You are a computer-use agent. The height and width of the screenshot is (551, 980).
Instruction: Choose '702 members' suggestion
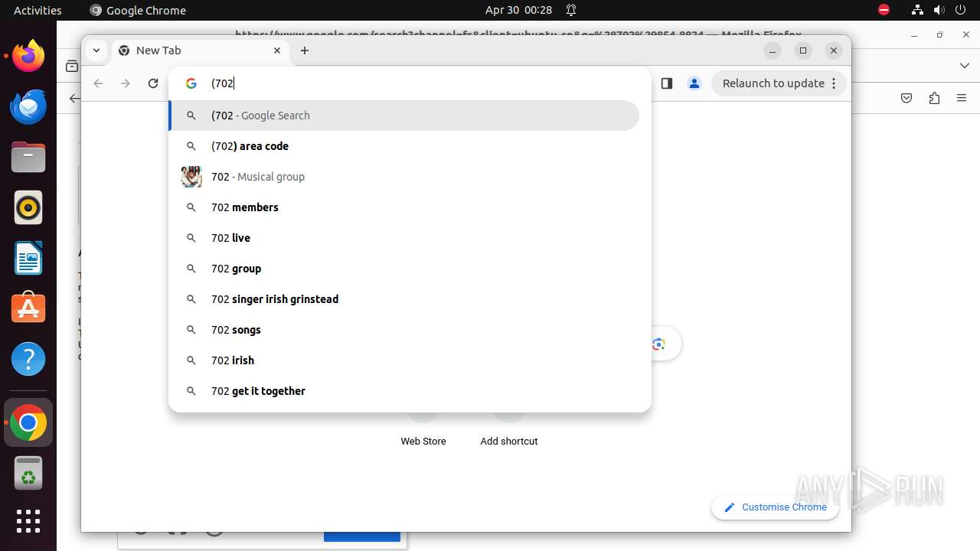click(x=404, y=207)
